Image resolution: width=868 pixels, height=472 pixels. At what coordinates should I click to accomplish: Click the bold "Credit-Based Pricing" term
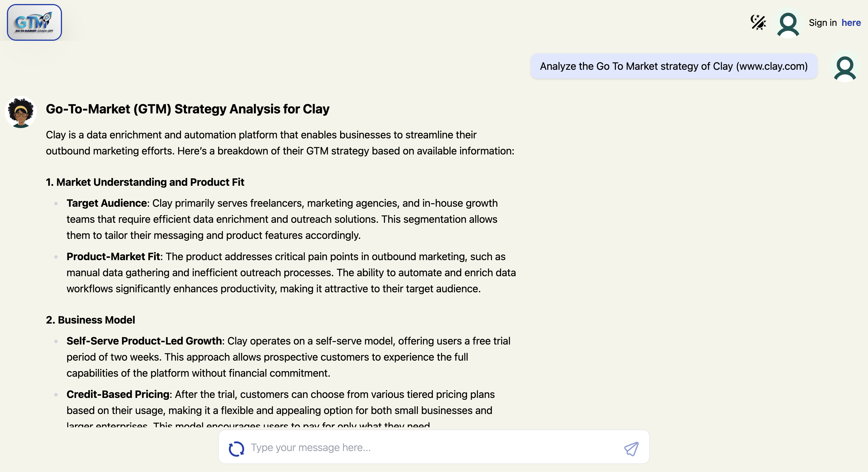point(118,394)
